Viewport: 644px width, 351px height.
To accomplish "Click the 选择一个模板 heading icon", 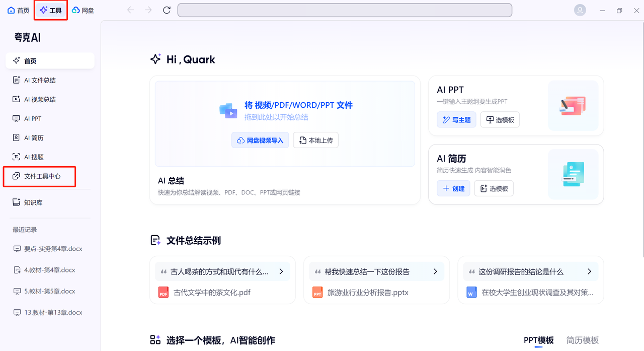I will coord(155,340).
